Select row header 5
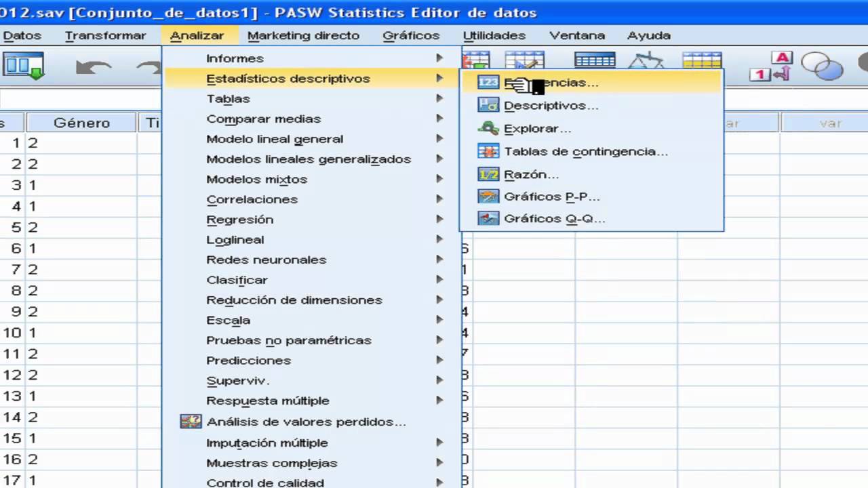 pos(12,227)
